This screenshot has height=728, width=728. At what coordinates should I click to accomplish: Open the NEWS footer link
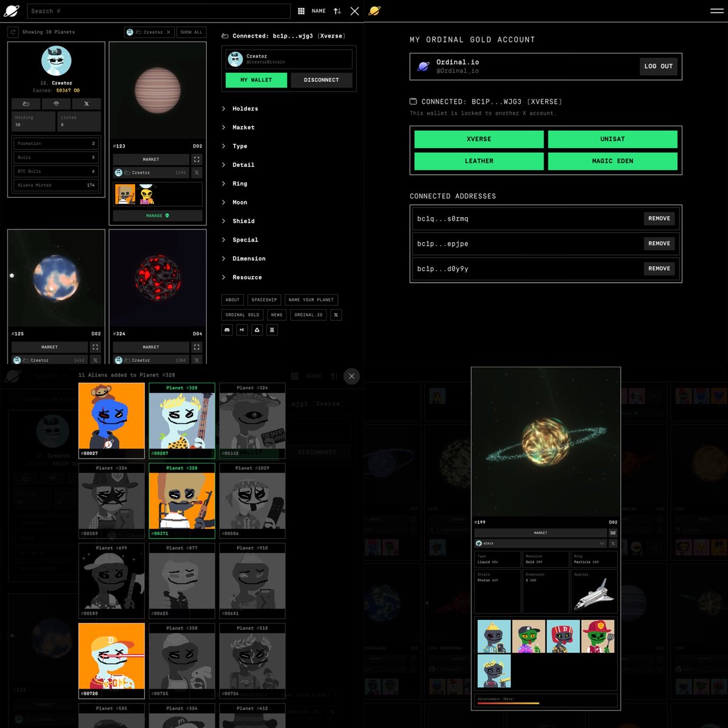(x=277, y=315)
